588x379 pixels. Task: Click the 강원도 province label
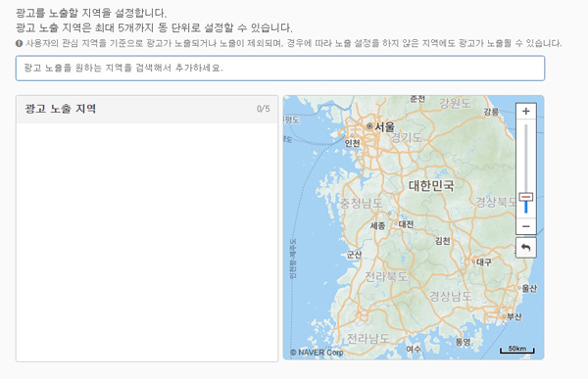455,103
